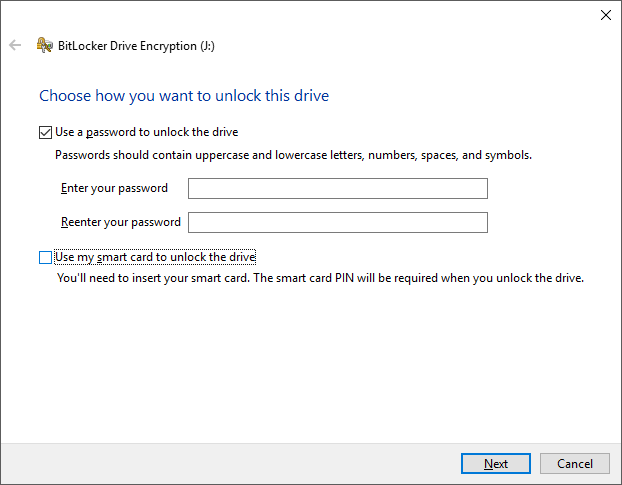This screenshot has width=622, height=485.
Task: Click the password requirements hint text
Action: [x=293, y=155]
